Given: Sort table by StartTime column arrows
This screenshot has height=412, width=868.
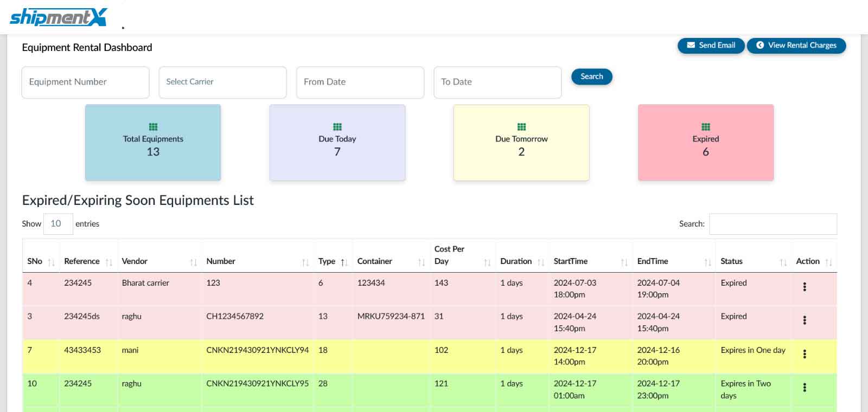Looking at the screenshot, I should click(x=624, y=262).
